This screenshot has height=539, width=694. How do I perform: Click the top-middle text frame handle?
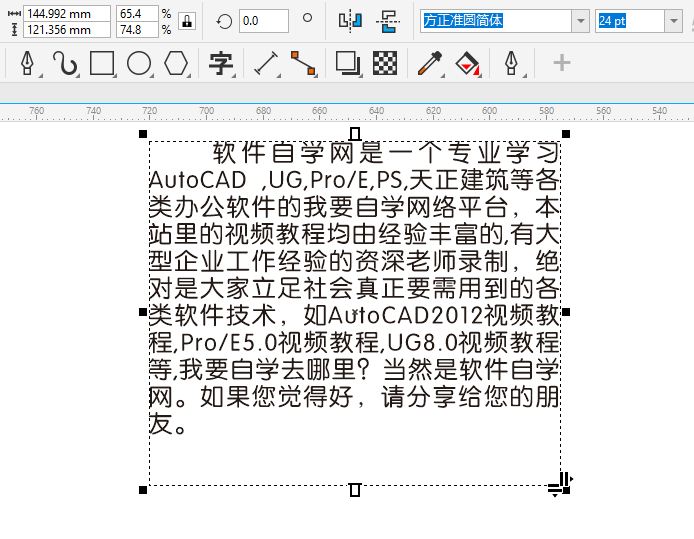coord(355,134)
